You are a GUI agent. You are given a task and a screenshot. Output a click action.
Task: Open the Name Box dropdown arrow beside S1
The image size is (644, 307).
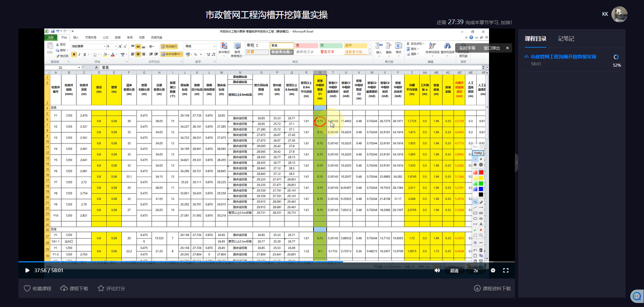point(79,67)
